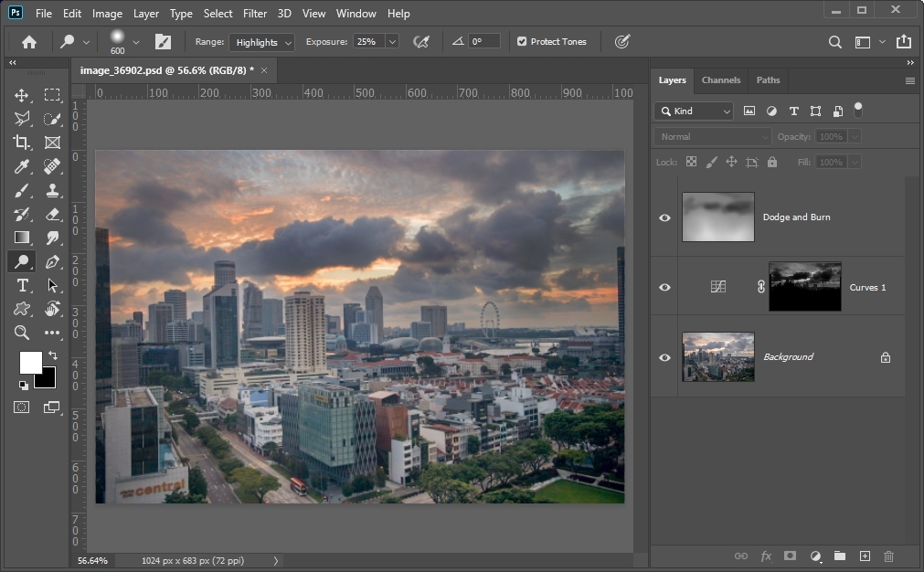
Task: Hide the Curves 1 layer
Action: coord(664,288)
